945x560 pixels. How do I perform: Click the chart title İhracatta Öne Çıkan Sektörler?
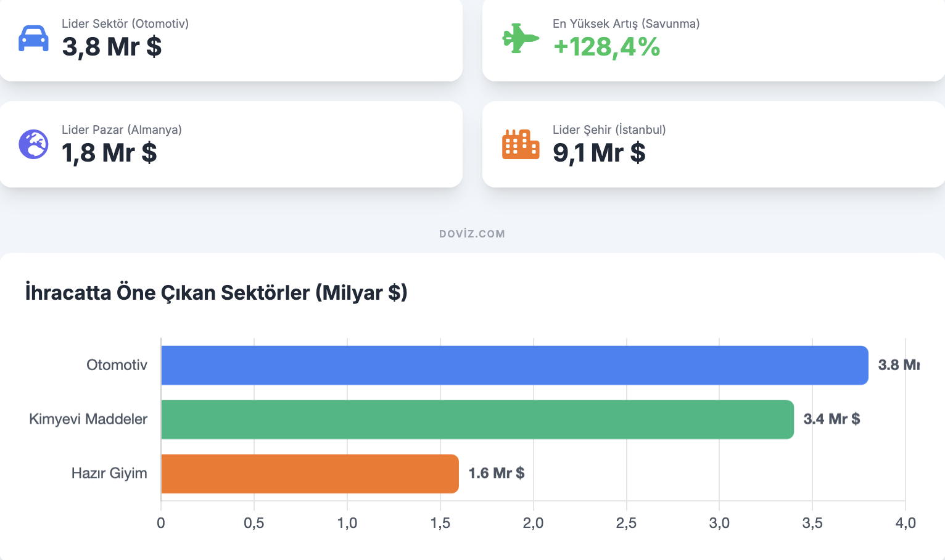tap(216, 292)
